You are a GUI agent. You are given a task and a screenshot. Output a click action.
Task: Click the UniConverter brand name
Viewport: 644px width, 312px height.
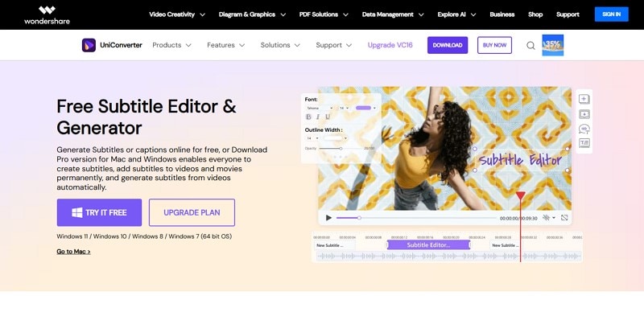coord(122,45)
